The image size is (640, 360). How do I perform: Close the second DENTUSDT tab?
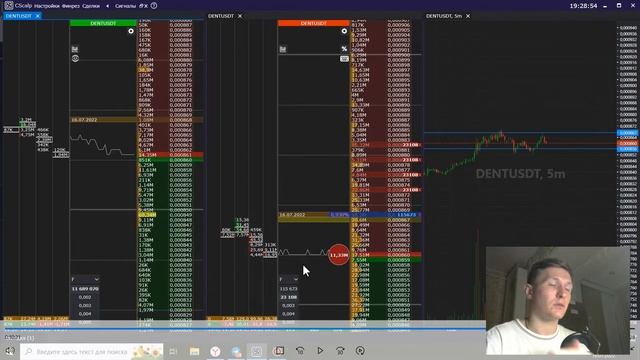pos(240,16)
